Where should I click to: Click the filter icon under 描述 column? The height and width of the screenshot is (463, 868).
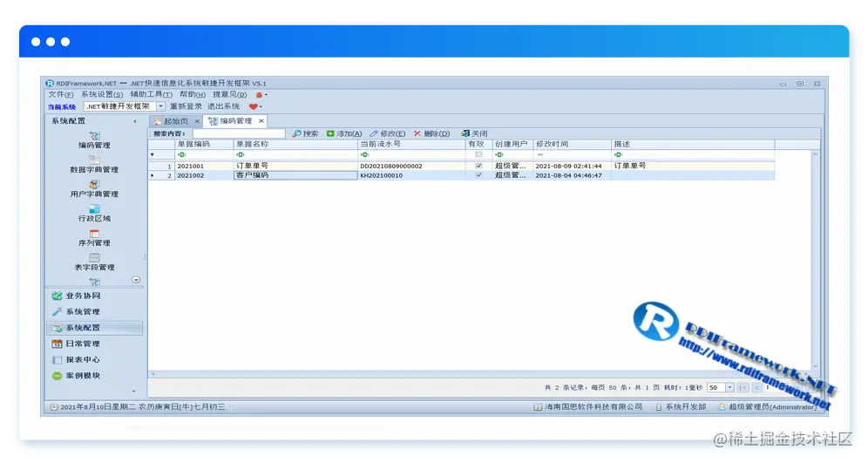tap(618, 155)
